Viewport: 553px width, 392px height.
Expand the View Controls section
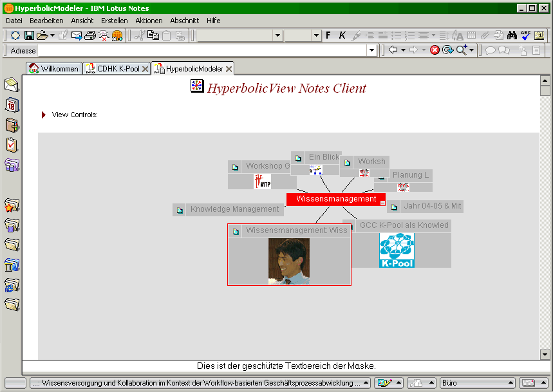pyautogui.click(x=44, y=115)
